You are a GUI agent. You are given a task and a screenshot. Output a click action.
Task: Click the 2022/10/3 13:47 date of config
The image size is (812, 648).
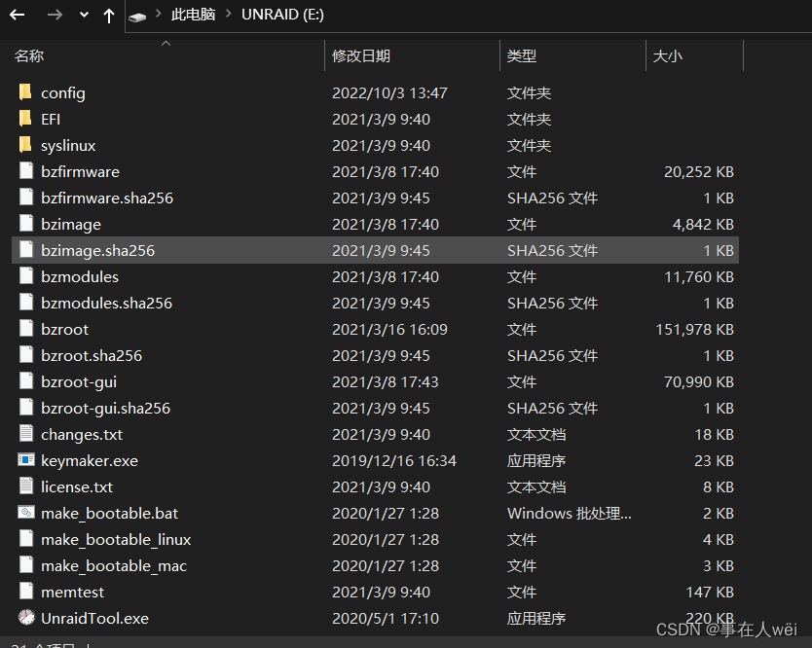tap(389, 93)
